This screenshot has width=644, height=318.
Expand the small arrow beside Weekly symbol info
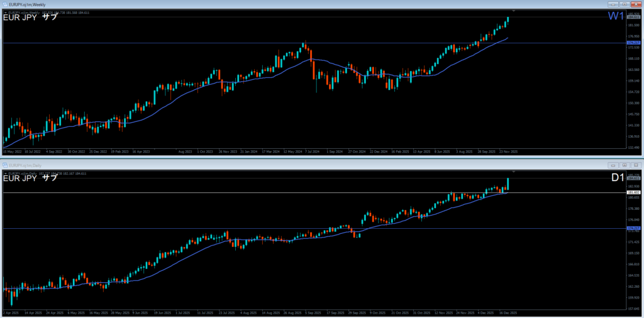(x=6, y=12)
